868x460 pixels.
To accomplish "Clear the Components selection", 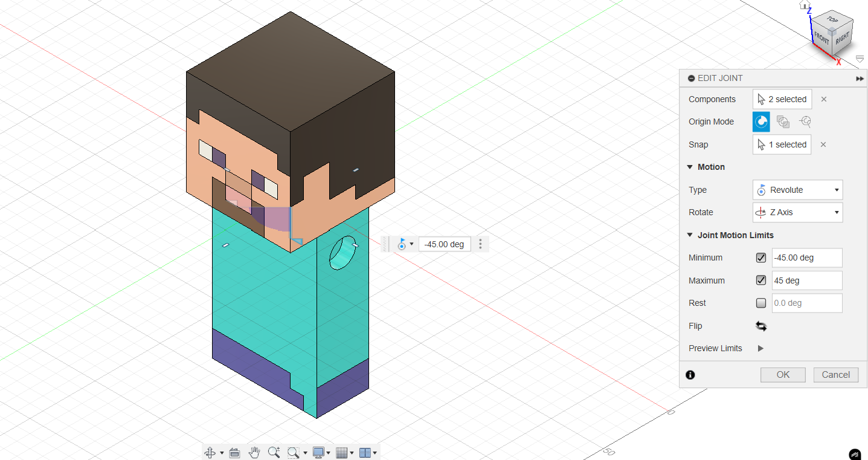I will [x=823, y=99].
